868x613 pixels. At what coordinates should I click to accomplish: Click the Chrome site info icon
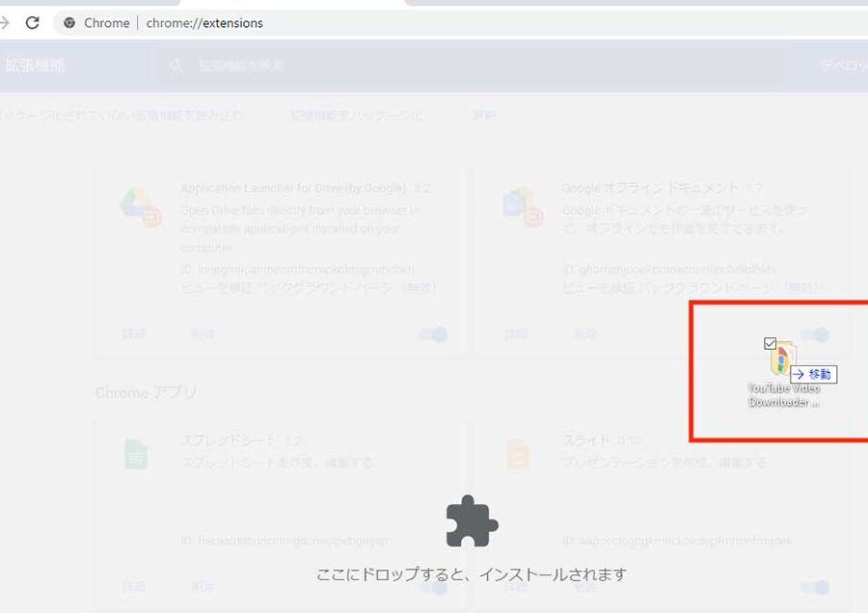click(69, 23)
